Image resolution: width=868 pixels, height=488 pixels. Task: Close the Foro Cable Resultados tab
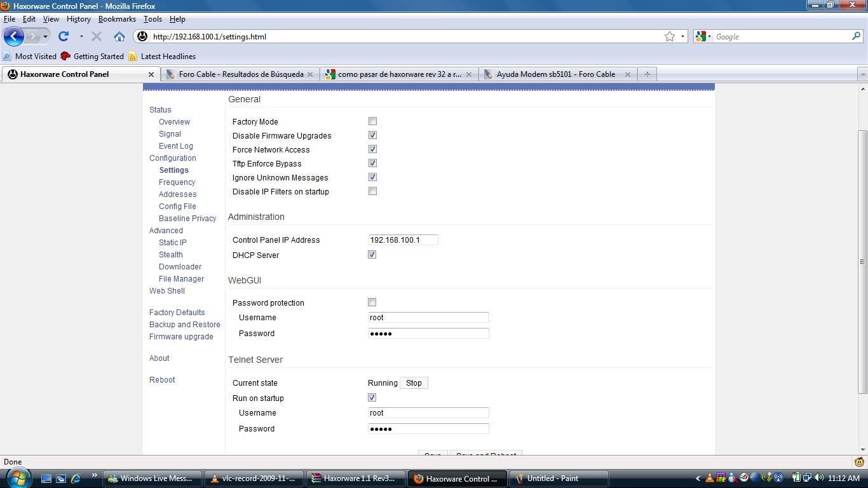click(x=310, y=74)
